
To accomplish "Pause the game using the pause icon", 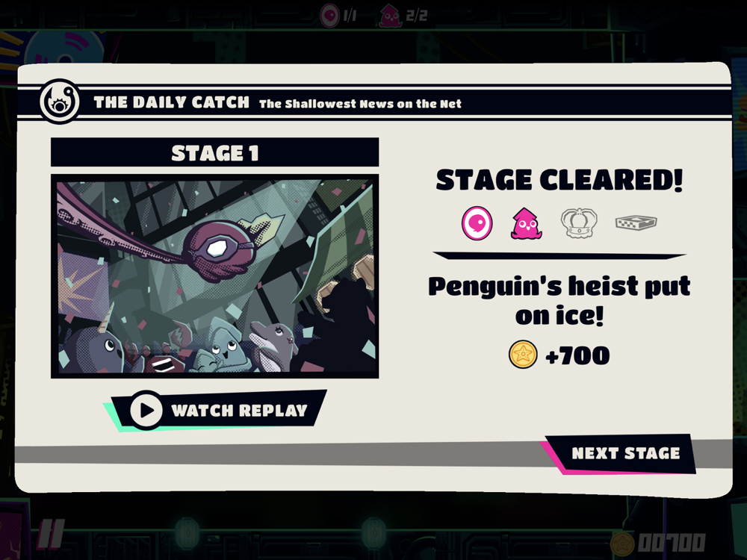I will coord(50,534).
